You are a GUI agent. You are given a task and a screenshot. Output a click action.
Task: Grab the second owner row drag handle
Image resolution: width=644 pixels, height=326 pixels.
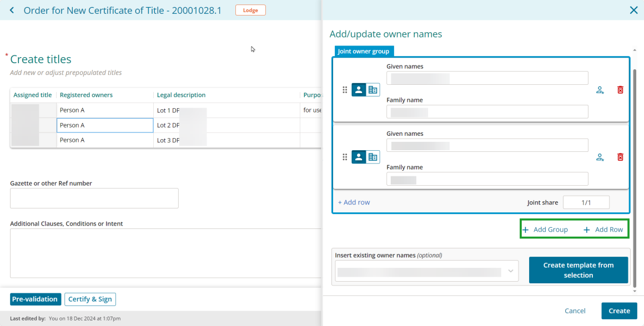345,157
